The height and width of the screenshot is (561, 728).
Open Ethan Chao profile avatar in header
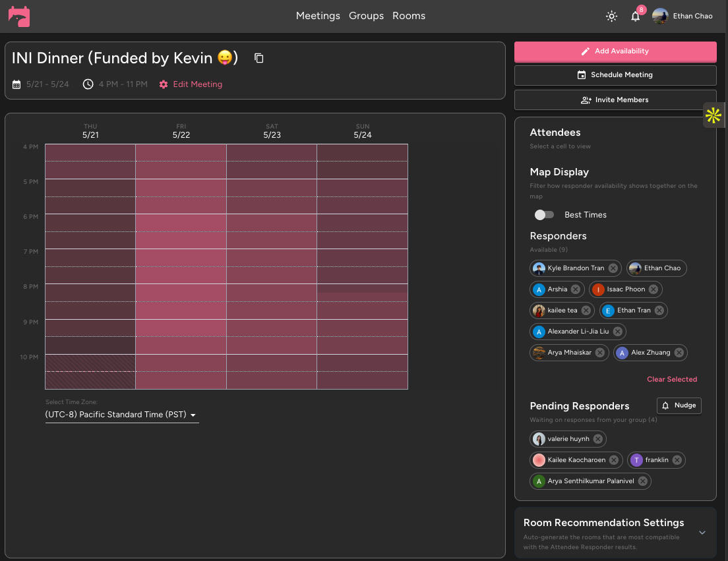coord(659,16)
